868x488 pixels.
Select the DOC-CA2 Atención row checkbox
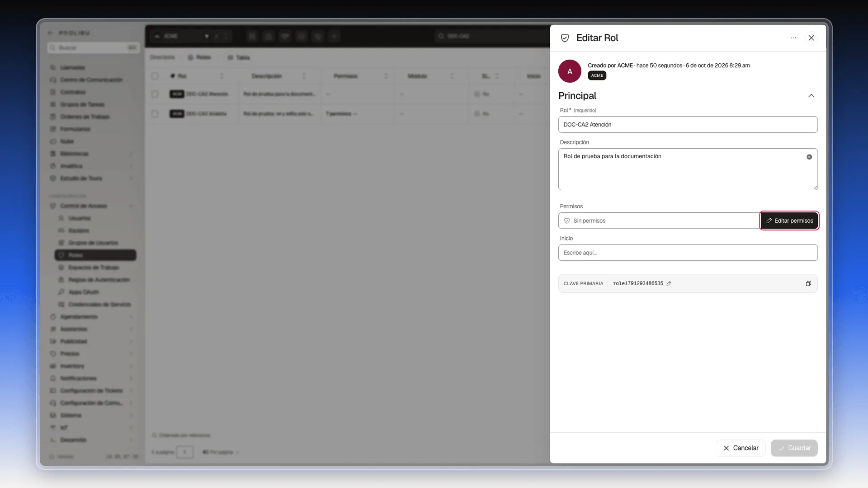pyautogui.click(x=155, y=94)
